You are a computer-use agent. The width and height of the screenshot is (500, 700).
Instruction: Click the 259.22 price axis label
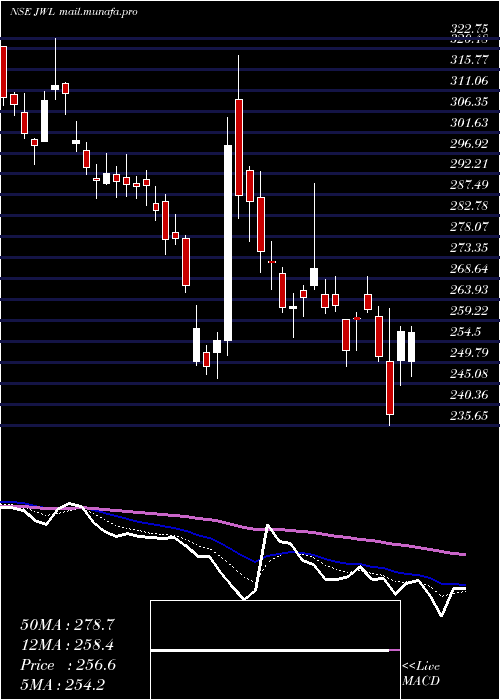[470, 310]
